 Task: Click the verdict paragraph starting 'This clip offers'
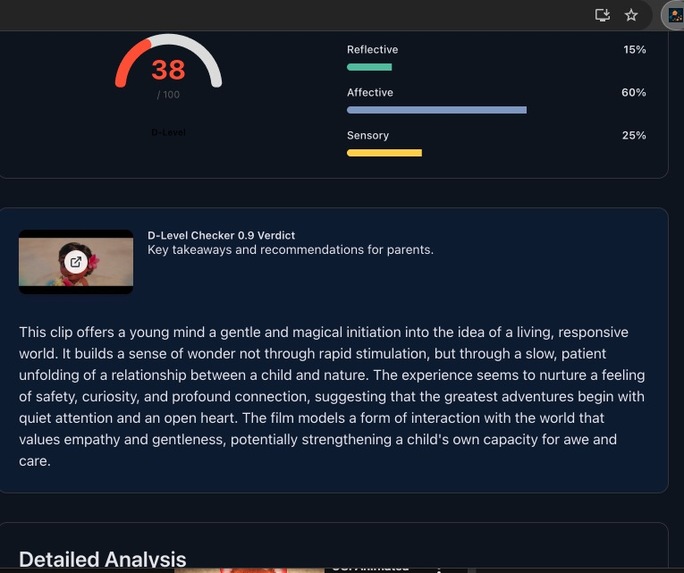(x=332, y=396)
